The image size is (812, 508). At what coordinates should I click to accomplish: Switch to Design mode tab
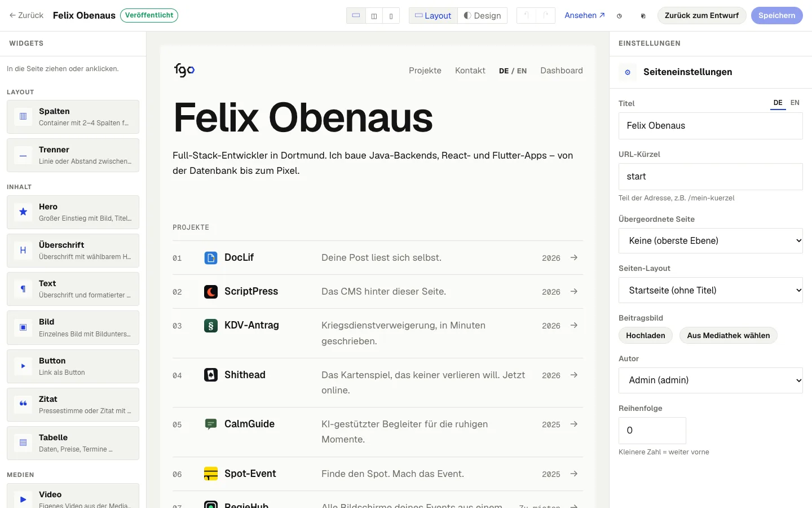coord(482,16)
